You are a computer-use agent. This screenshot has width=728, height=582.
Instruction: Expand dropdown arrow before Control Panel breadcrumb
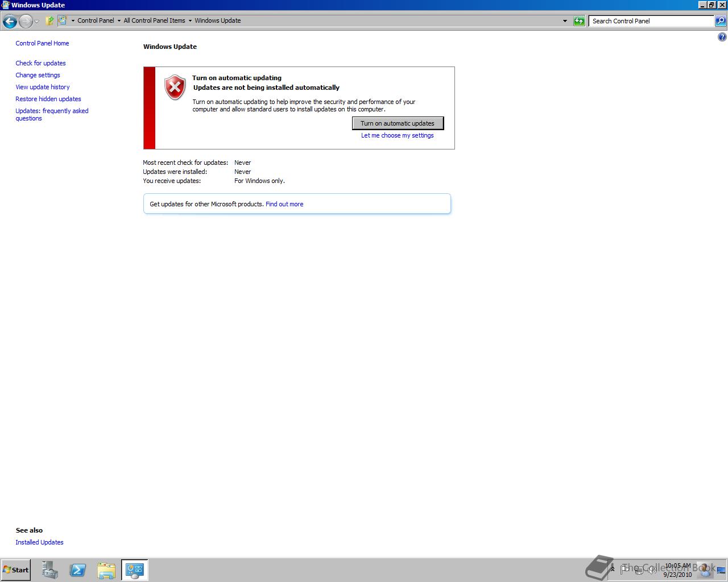point(73,21)
